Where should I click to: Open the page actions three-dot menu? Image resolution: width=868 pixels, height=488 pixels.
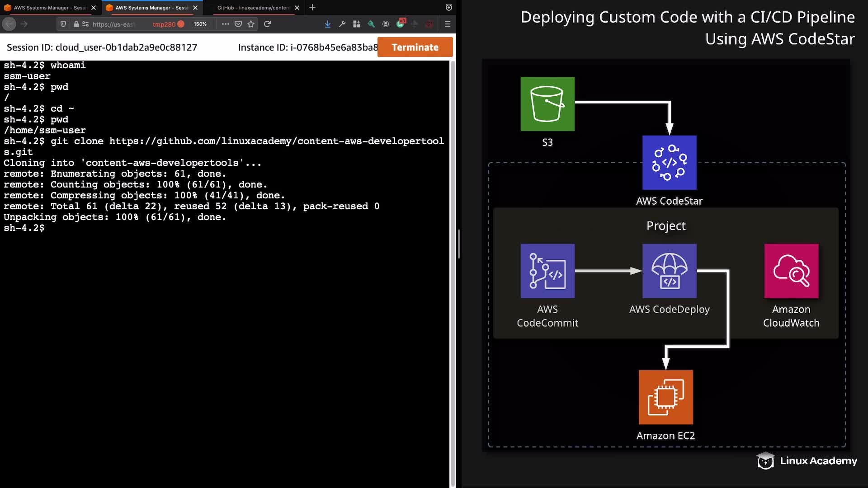click(225, 24)
